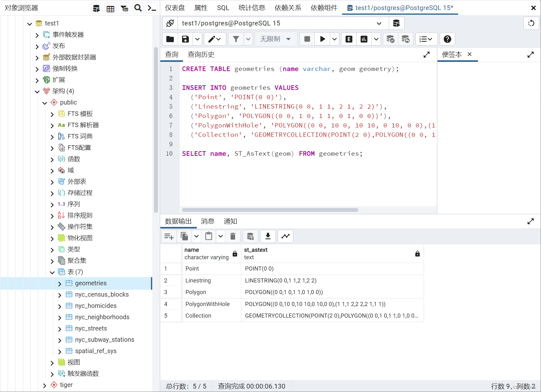
Task: Refresh the browser with circular arrow icon
Action: pyautogui.click(x=531, y=23)
